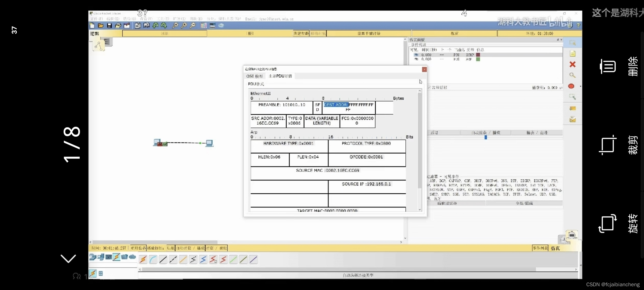The height and width of the screenshot is (290, 644).
Task: Switch to the OSI 模型 tab
Action: [x=254, y=76]
